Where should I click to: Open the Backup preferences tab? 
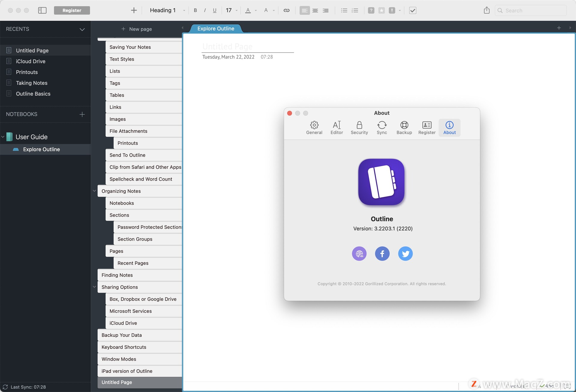pyautogui.click(x=404, y=128)
